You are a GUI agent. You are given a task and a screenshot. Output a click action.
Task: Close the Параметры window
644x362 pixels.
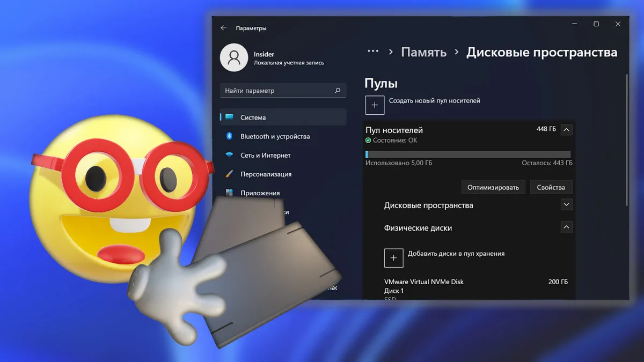pos(619,24)
